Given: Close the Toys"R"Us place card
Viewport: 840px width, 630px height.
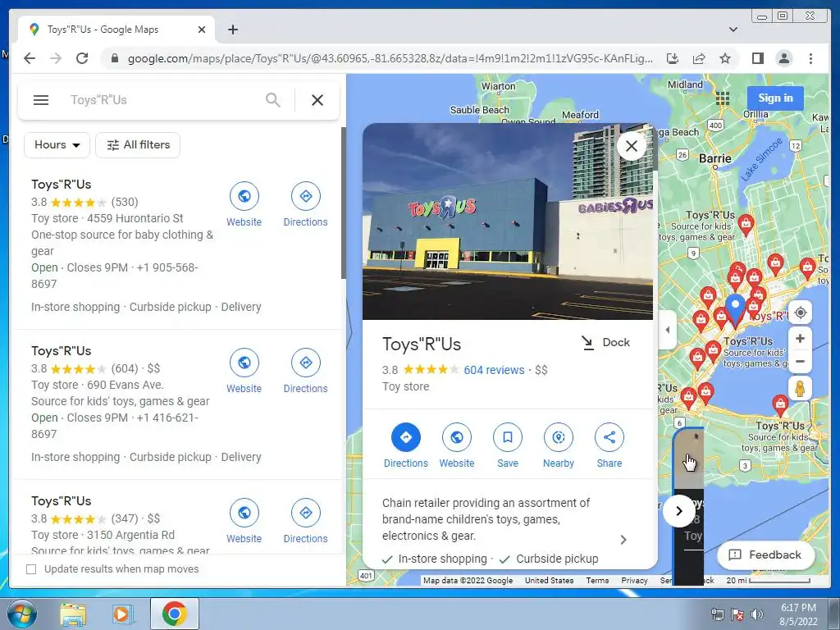Looking at the screenshot, I should point(632,146).
